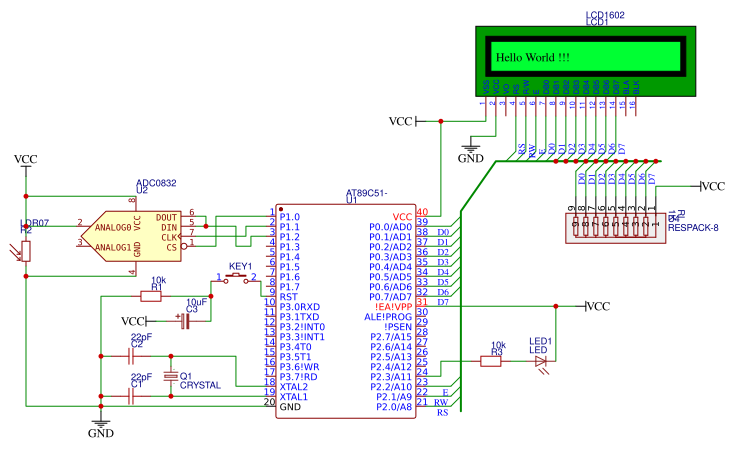The image size is (736, 450).
Task: Select the Hello World !!! text
Action: (532, 57)
